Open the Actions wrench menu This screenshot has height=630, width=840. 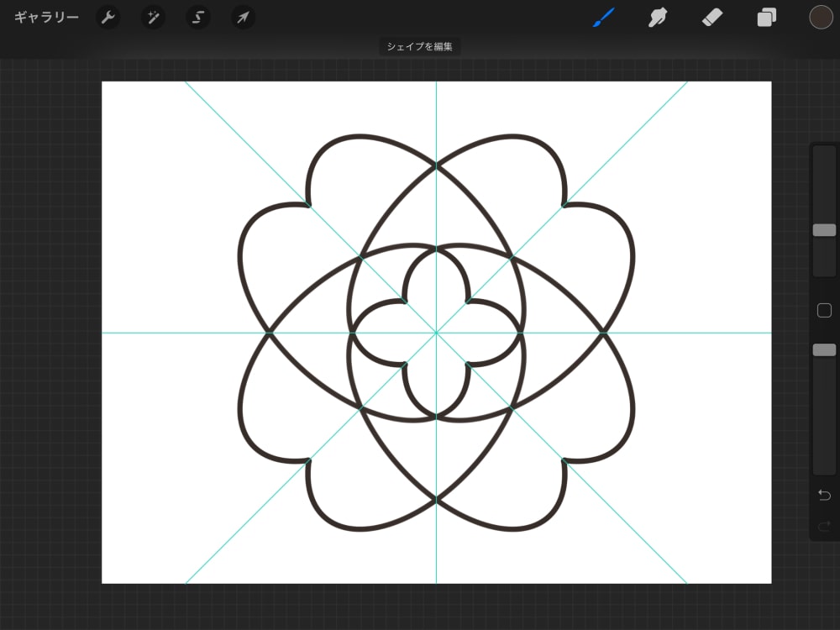click(x=108, y=18)
